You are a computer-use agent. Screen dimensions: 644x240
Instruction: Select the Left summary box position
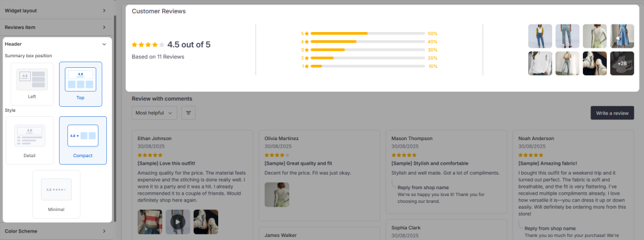[32, 84]
